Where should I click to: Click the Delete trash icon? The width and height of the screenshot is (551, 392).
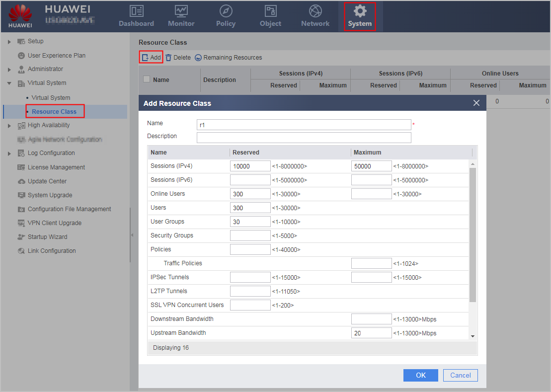[x=168, y=58]
